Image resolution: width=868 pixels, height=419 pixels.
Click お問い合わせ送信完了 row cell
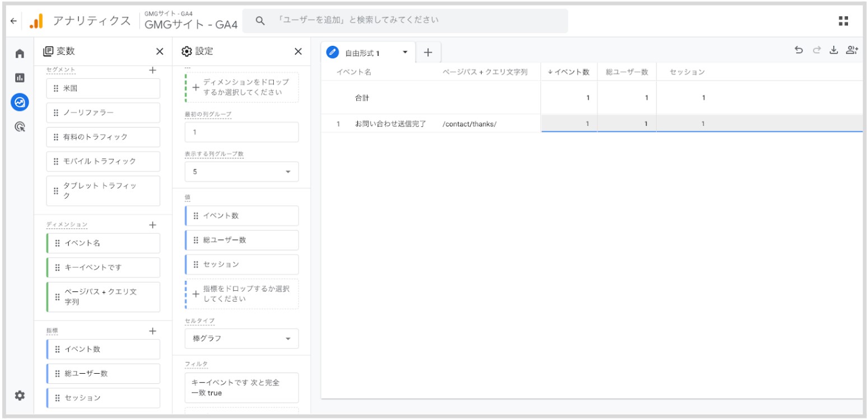390,124
